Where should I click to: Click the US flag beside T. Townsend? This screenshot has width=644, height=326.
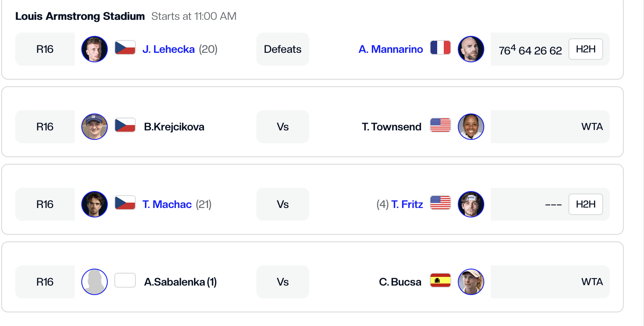(440, 125)
